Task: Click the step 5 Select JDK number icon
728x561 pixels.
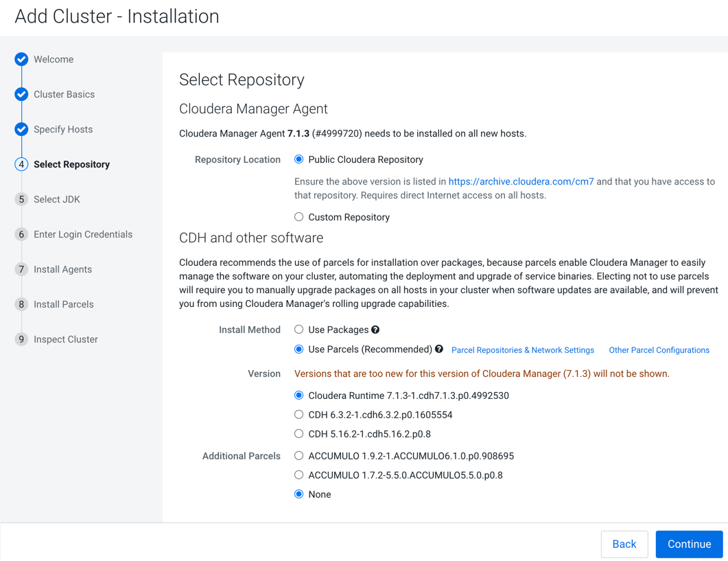Action: coord(21,200)
